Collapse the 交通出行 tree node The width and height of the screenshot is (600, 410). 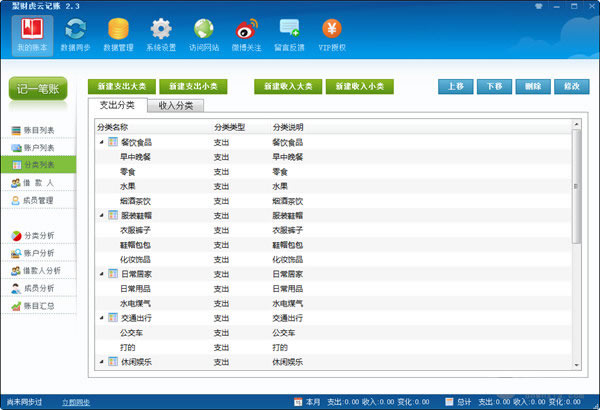(102, 318)
